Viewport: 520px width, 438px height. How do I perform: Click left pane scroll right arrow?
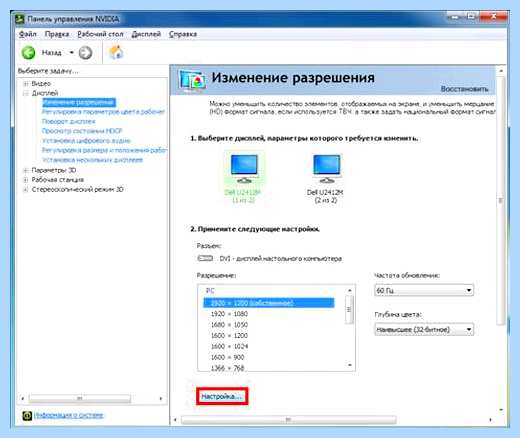click(161, 398)
